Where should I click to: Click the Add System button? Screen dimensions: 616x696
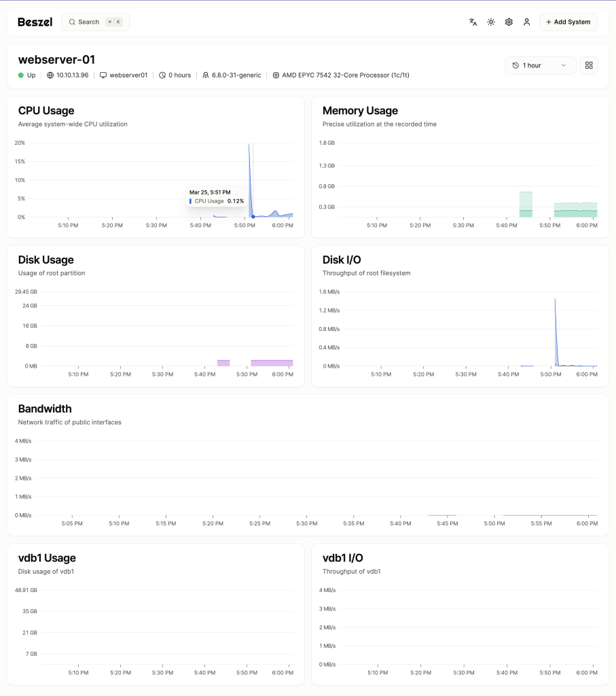pyautogui.click(x=568, y=22)
